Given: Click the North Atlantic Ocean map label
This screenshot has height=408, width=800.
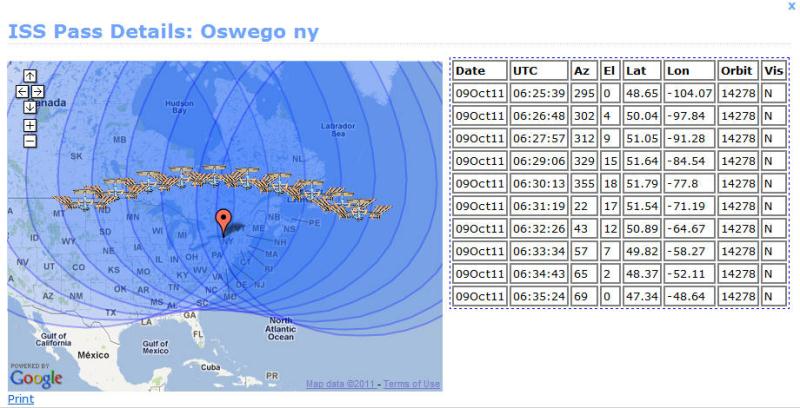Looking at the screenshot, I should pos(280,328).
